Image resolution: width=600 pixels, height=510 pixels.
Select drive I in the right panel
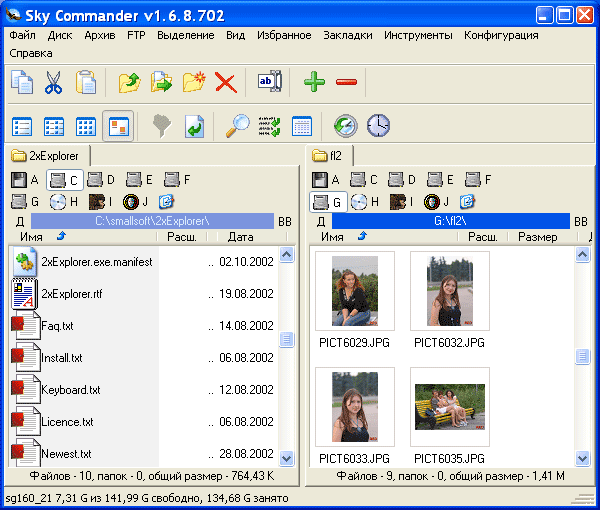(402, 202)
